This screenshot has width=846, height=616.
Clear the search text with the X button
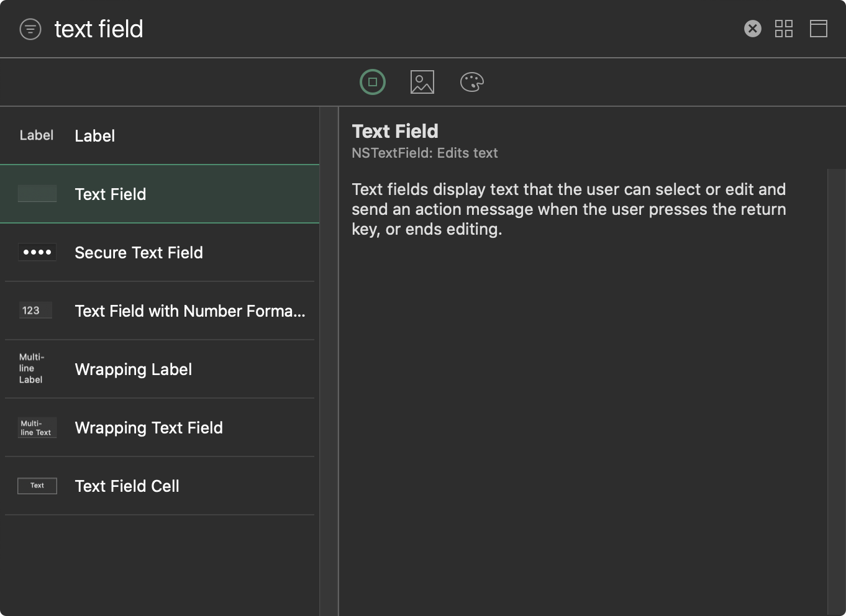coord(752,29)
